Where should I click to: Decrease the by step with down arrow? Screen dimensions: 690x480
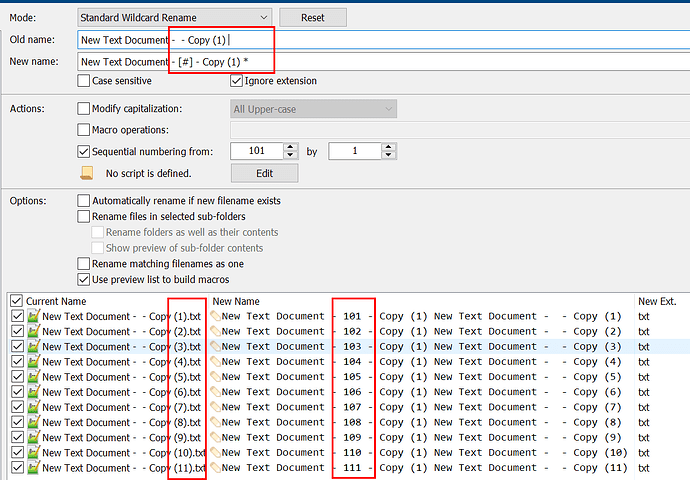pos(389,155)
